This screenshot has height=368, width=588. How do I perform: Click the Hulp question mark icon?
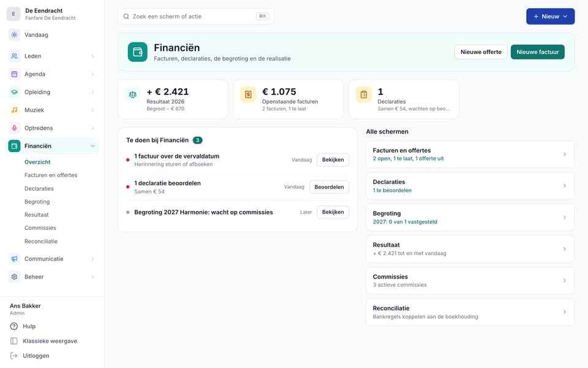14,326
